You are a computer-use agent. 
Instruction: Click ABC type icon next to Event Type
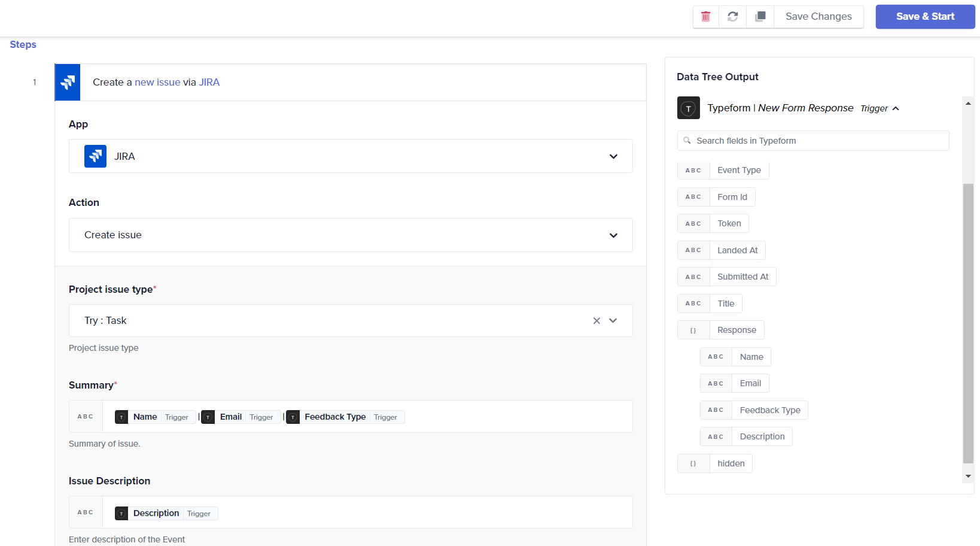[x=693, y=171]
